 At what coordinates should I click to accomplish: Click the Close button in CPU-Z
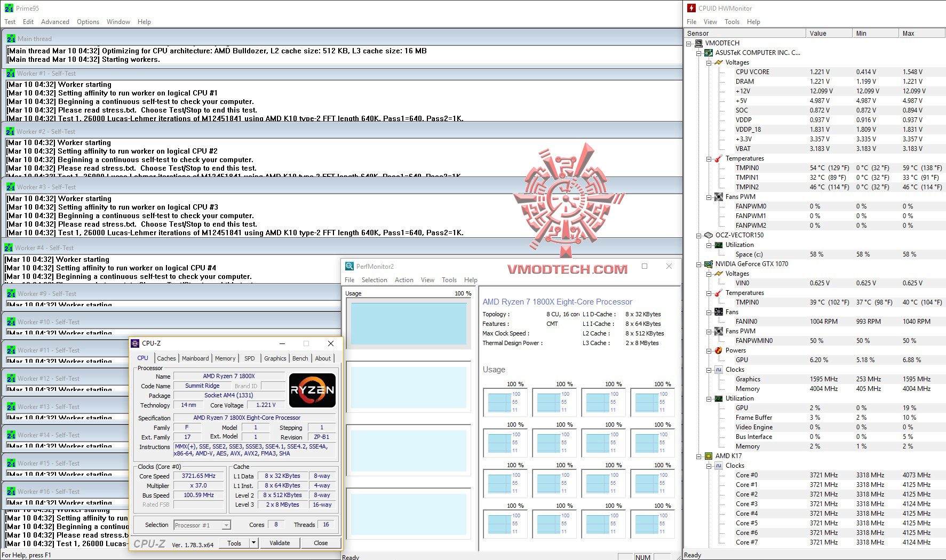(x=321, y=543)
